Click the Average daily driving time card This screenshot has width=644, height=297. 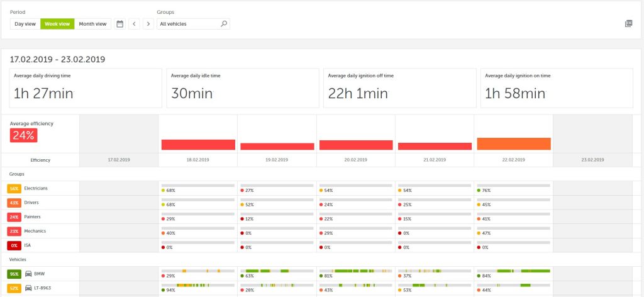click(86, 88)
